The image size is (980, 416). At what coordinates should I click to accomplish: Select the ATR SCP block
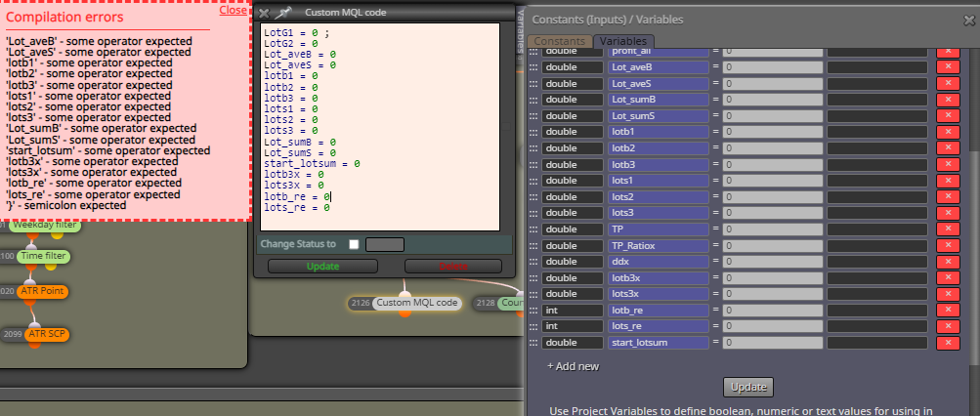coord(46,334)
